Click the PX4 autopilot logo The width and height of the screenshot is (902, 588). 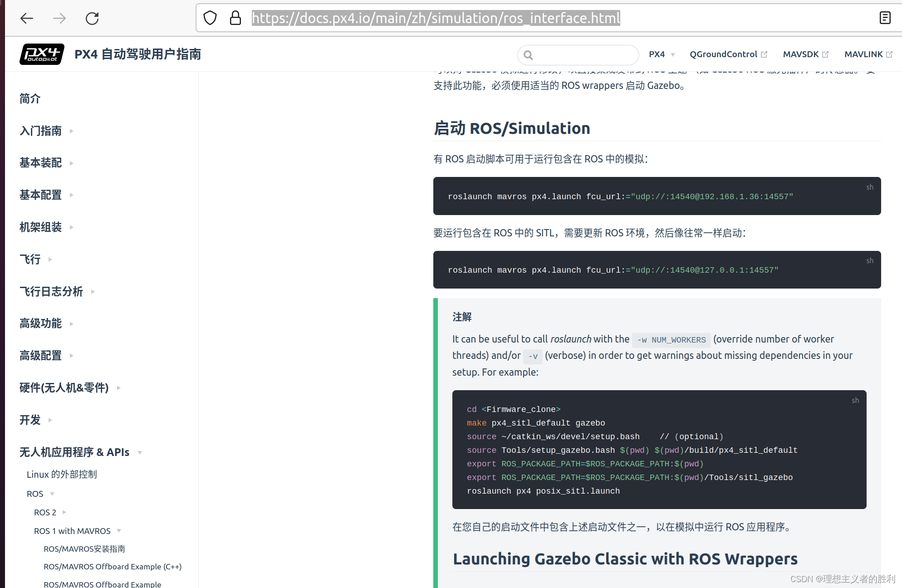pyautogui.click(x=41, y=54)
